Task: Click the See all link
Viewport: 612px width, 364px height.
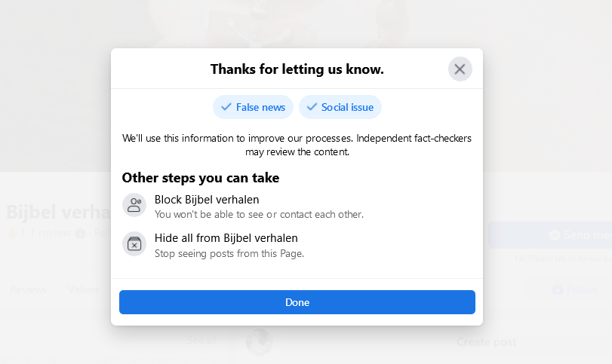Action: (202, 341)
